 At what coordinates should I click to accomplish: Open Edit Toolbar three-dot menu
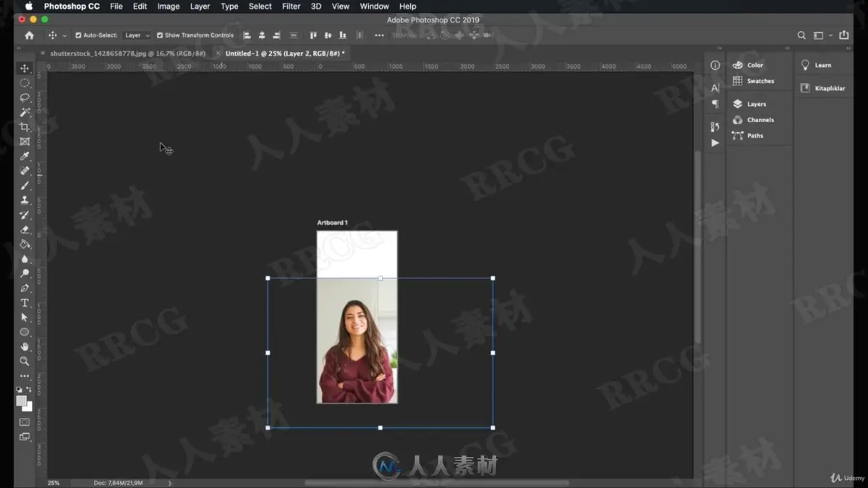click(25, 376)
